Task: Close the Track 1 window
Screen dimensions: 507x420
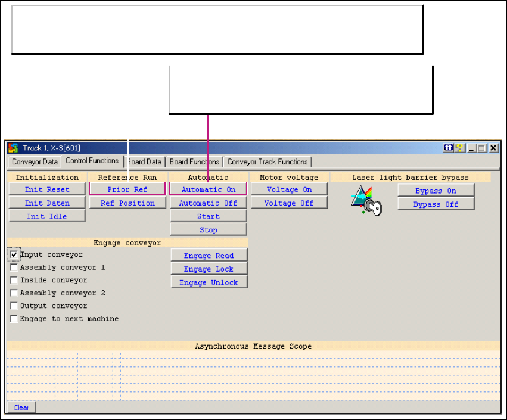Action: (493, 148)
